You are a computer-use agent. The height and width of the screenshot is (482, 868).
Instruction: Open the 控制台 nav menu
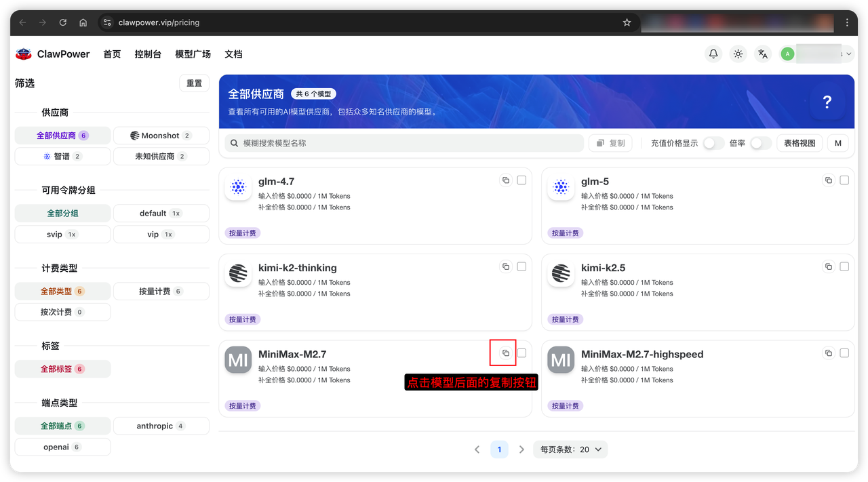[x=148, y=54]
